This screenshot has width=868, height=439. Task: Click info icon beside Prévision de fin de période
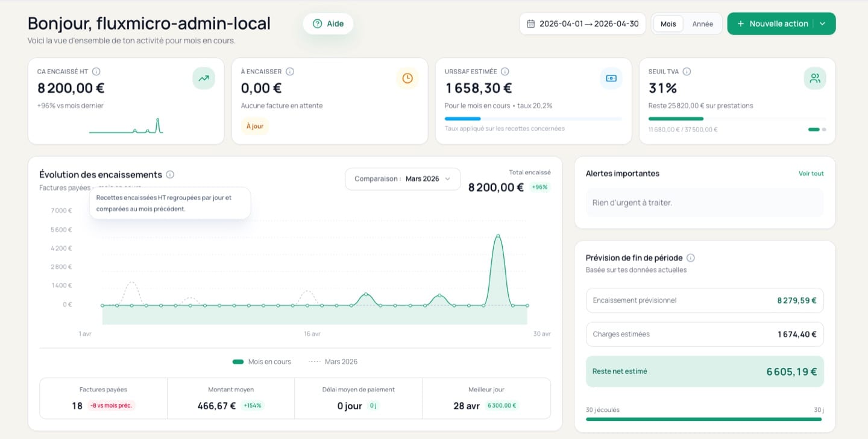click(x=691, y=258)
